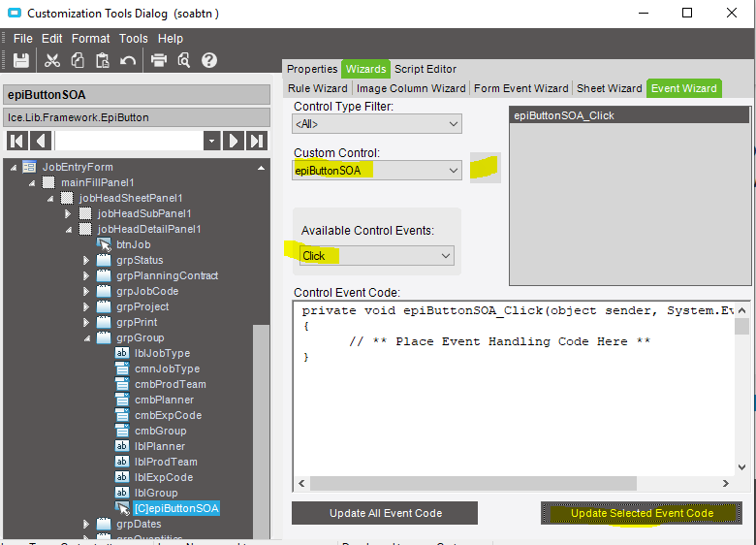Select lblProdTeam label in tree
The image size is (756, 545).
[166, 462]
